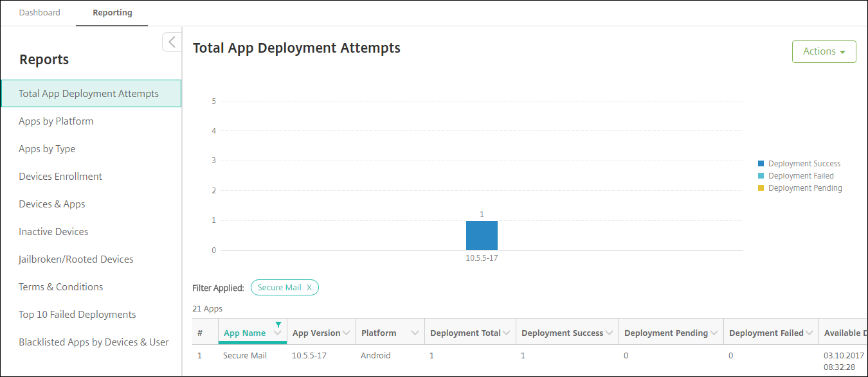Viewport: 868px width, 377px height.
Task: Select the Top 10 Failed Deployments report
Action: [x=77, y=315]
